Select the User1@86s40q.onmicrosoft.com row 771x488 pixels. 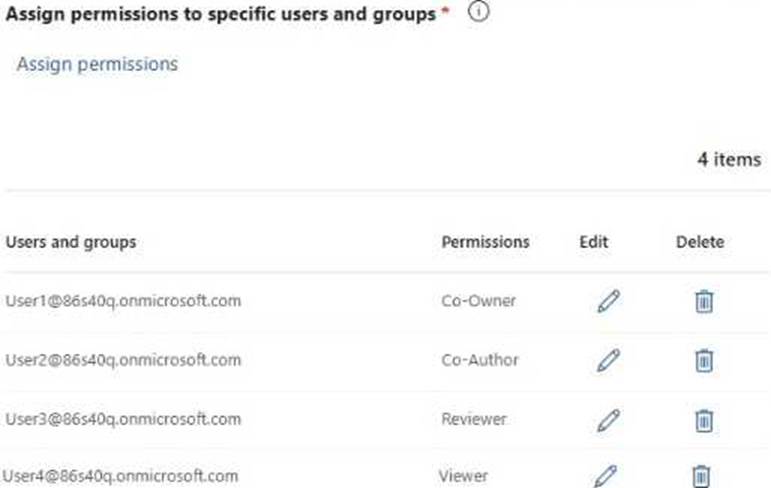point(123,300)
